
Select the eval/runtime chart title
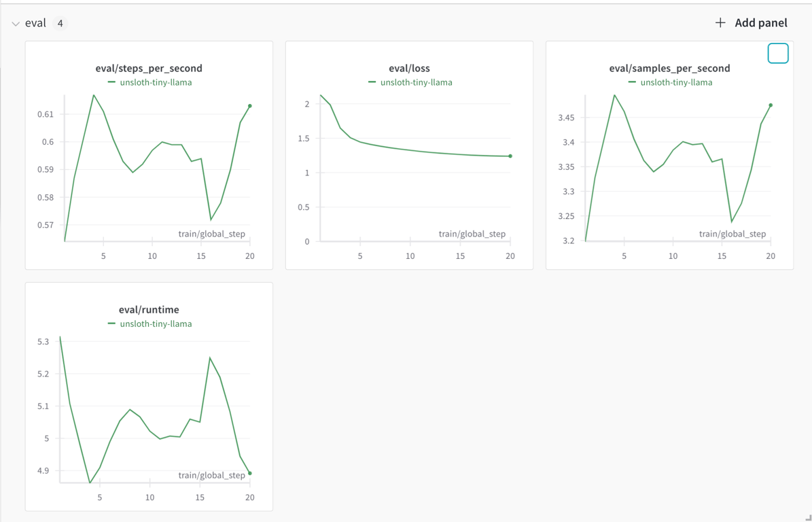(149, 310)
